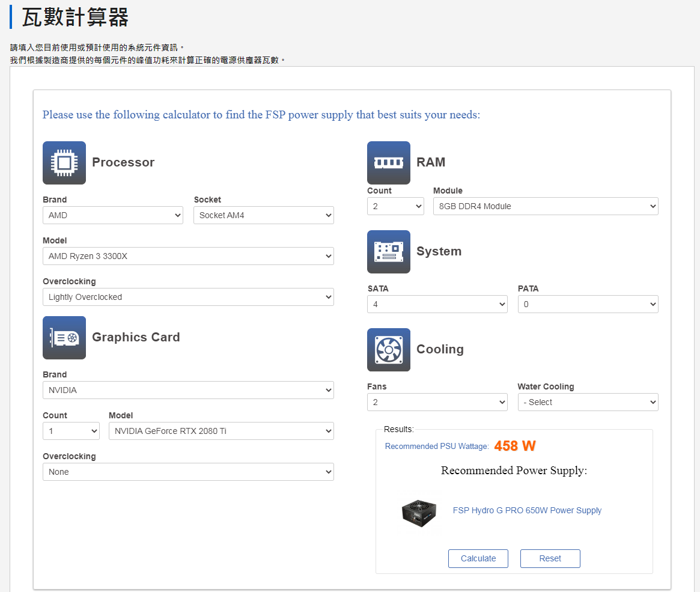Open the AMD Ryzen 3 3300X model dropdown
The width and height of the screenshot is (700, 592).
189,256
